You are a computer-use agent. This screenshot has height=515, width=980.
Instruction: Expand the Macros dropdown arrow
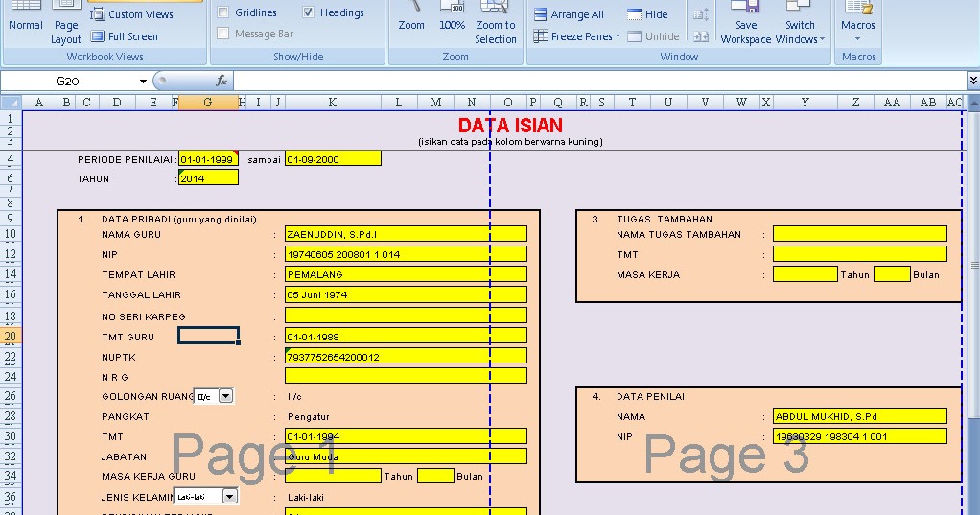[x=857, y=39]
